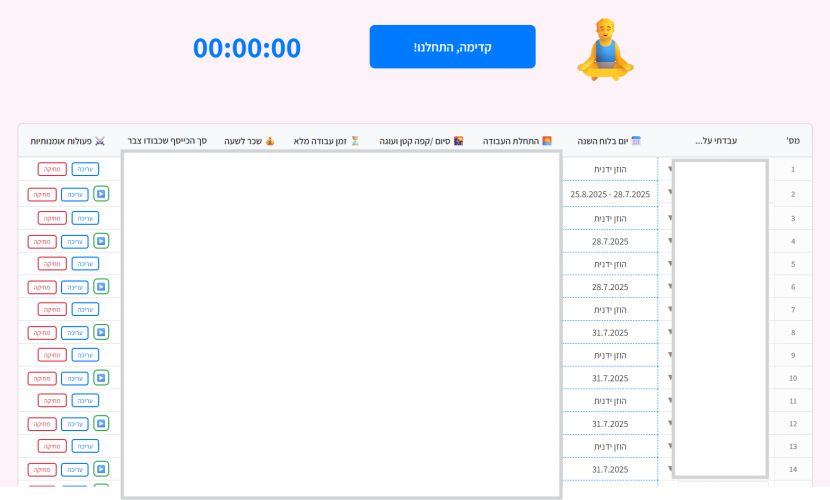
Task: Start row 6 with its green play icon
Action: tap(101, 286)
